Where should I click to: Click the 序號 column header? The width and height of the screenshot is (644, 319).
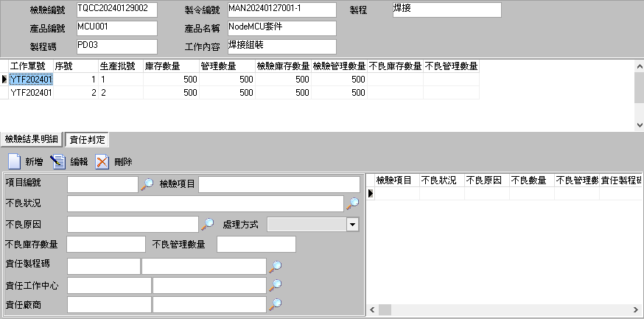pos(76,66)
